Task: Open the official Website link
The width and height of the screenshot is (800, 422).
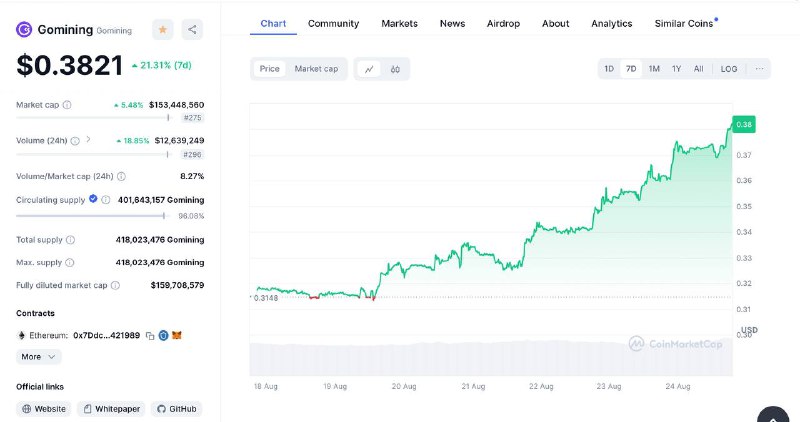Action: (44, 409)
